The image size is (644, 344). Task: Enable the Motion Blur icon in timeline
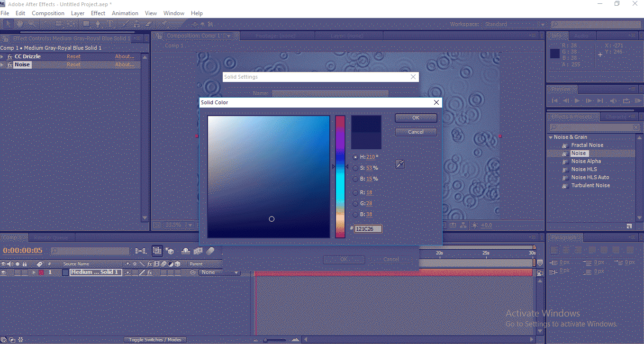pos(211,251)
